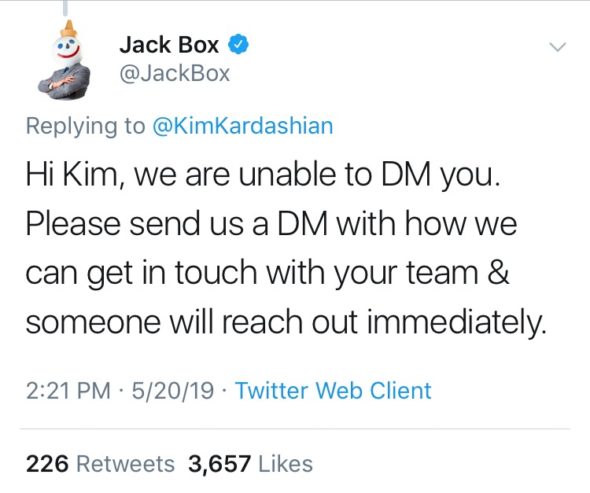Click the text line "can get in touch with your team &"
Viewport: 590px width, 493px height.
268,273
